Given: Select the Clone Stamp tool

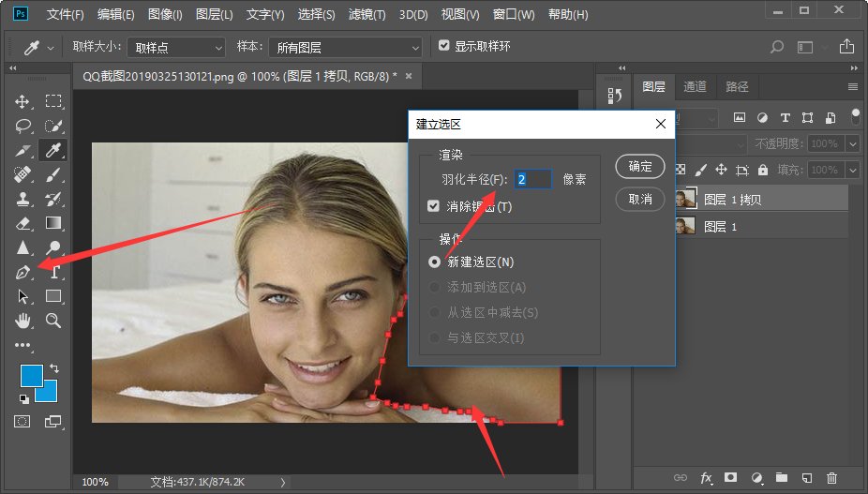Looking at the screenshot, I should click(22, 199).
